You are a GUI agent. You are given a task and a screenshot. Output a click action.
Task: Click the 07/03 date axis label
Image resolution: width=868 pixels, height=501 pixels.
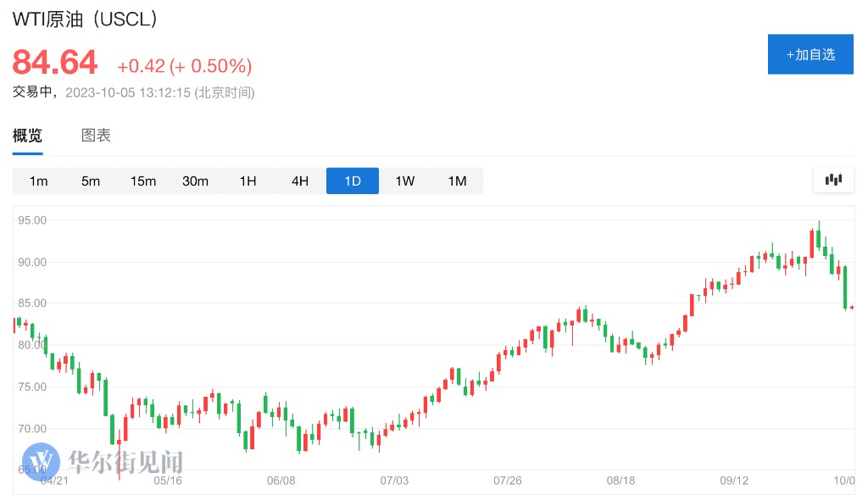(394, 481)
